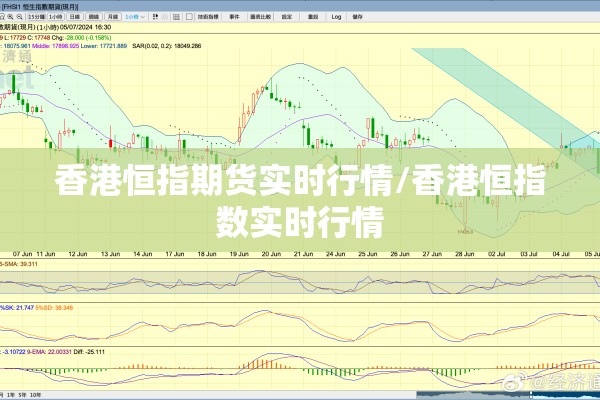Click the 19 Jun date label

239,254
